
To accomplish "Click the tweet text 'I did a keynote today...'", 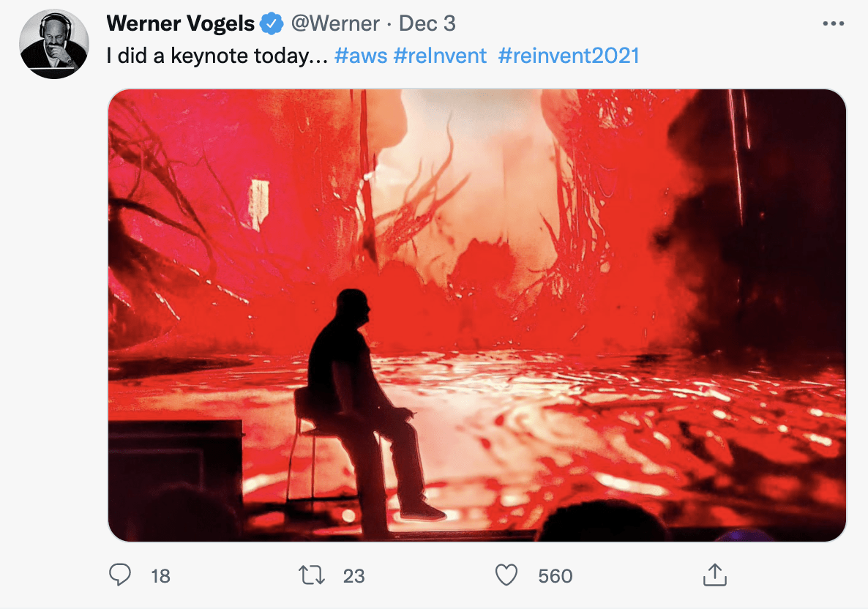I will (217, 56).
